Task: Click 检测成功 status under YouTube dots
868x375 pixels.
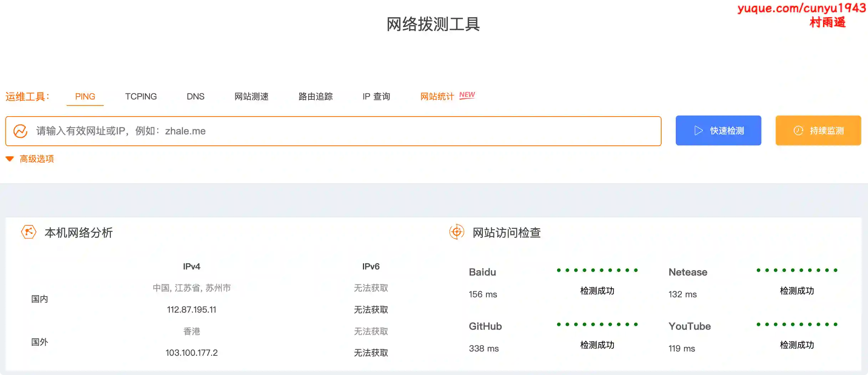Action: click(x=797, y=345)
